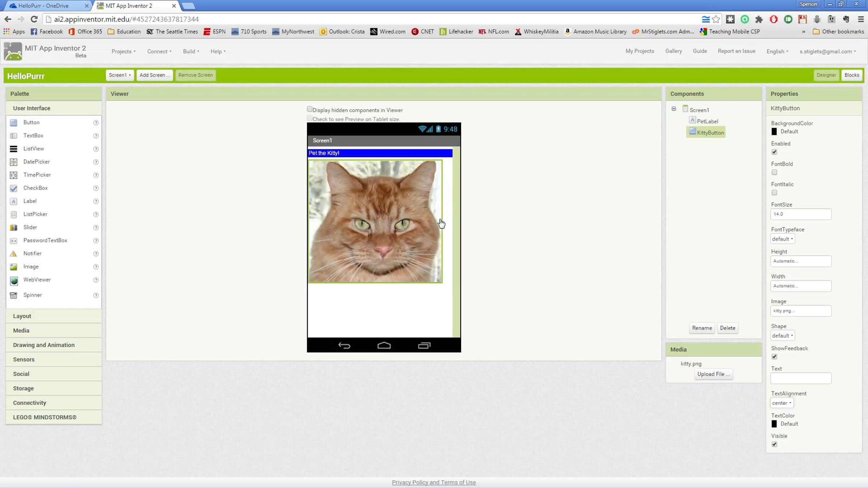Click the BackgroundColor black swatch
This screenshot has height=488, width=868.
(x=774, y=132)
